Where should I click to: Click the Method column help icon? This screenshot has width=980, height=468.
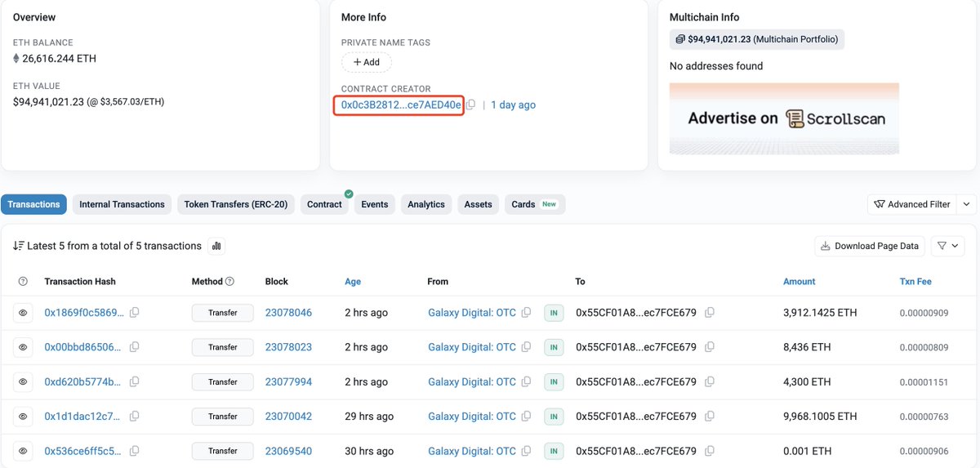(x=229, y=282)
